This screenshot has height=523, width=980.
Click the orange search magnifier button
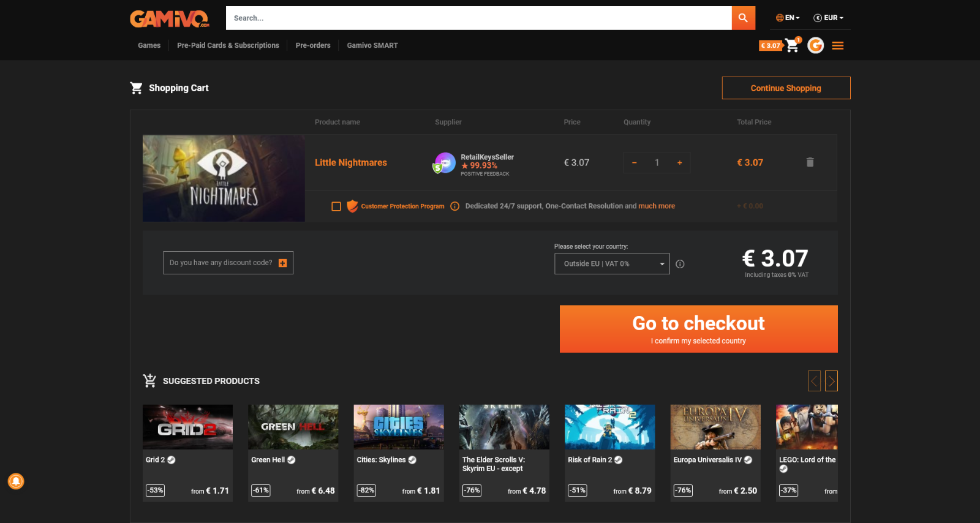tap(743, 18)
